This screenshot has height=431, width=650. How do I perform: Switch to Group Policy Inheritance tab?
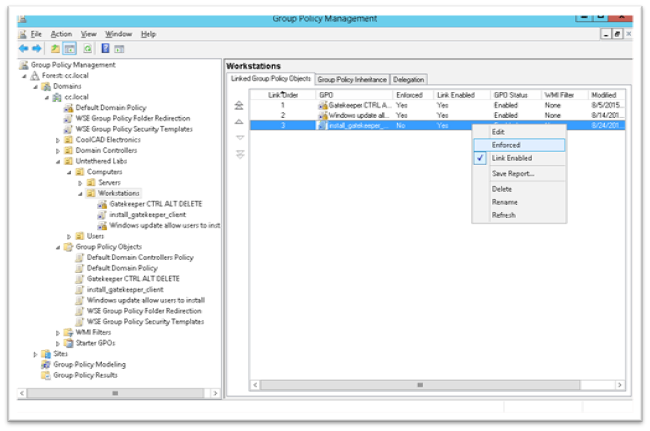point(351,79)
